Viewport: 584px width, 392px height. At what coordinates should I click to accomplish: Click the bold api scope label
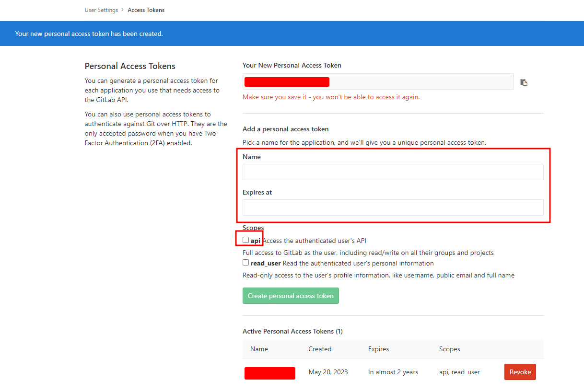click(255, 240)
